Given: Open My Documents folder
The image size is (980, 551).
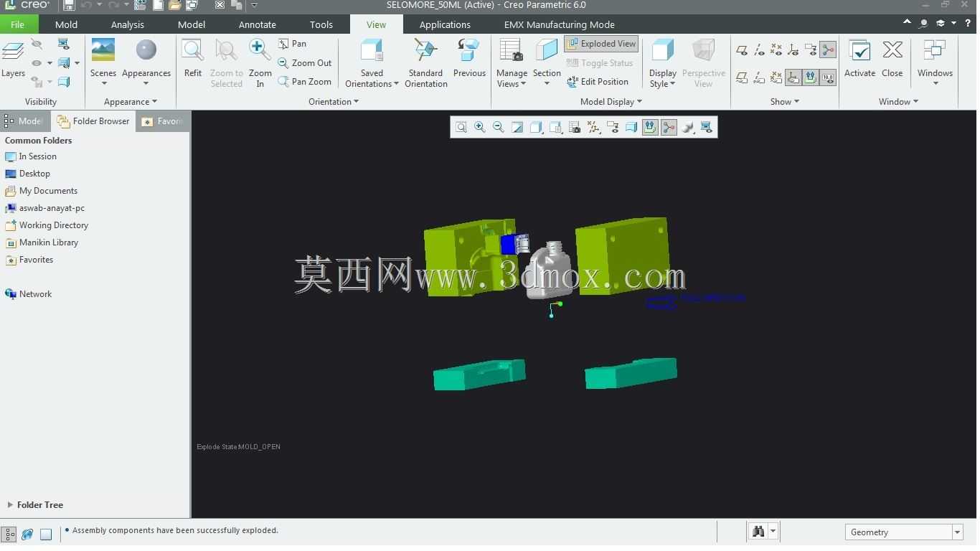Looking at the screenshot, I should pyautogui.click(x=41, y=191).
